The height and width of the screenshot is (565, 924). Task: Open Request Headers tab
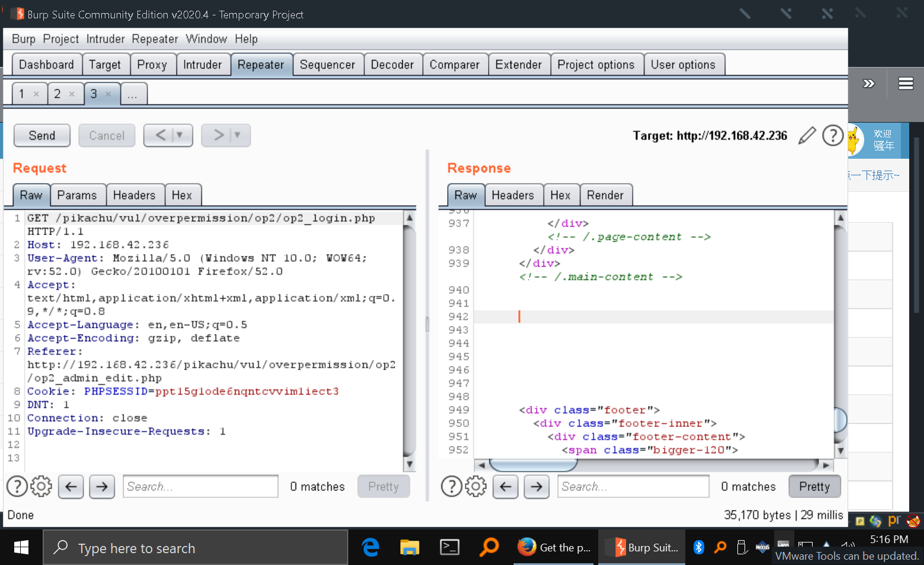click(134, 195)
